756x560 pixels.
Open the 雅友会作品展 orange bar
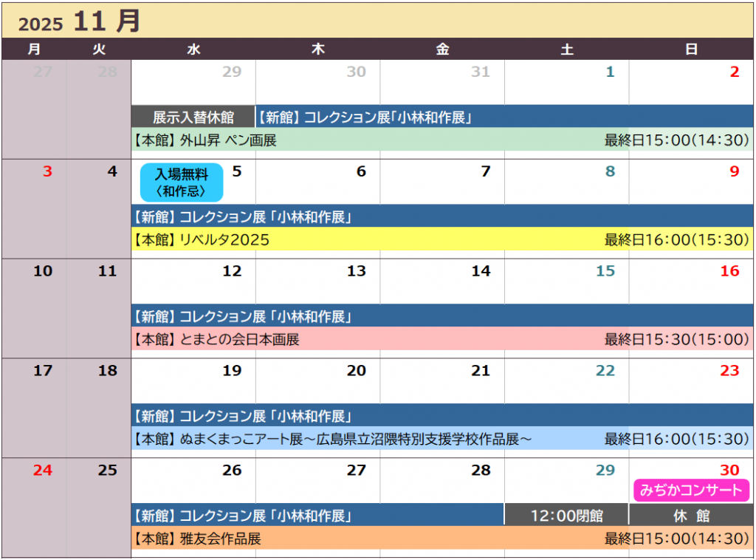[441, 539]
